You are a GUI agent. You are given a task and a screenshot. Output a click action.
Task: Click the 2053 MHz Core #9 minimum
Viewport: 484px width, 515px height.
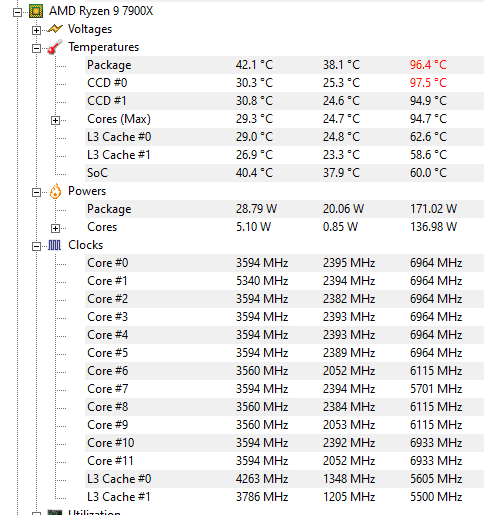[x=349, y=425]
